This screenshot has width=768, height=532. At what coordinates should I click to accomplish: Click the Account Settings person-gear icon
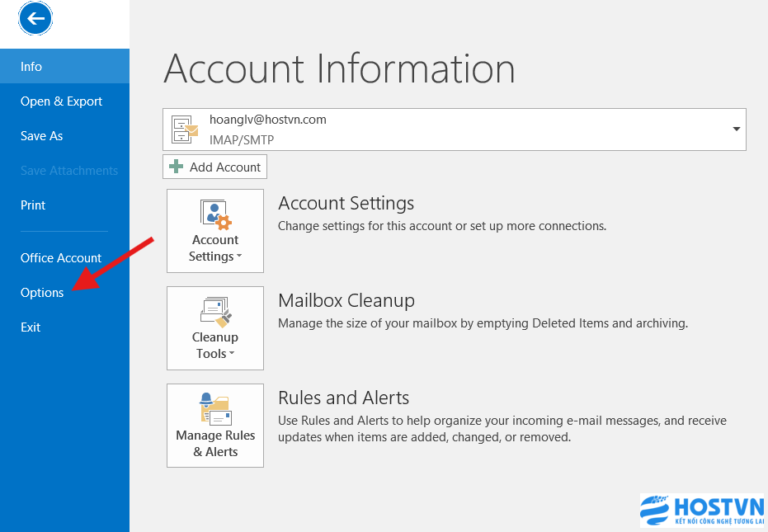215,214
